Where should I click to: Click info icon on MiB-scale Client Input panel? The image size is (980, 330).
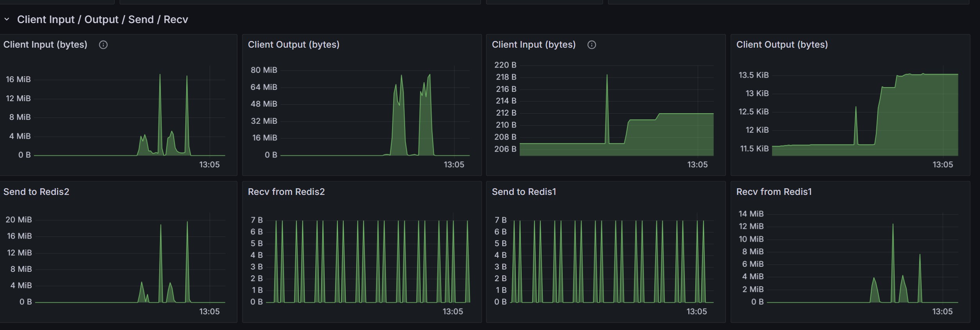click(103, 45)
